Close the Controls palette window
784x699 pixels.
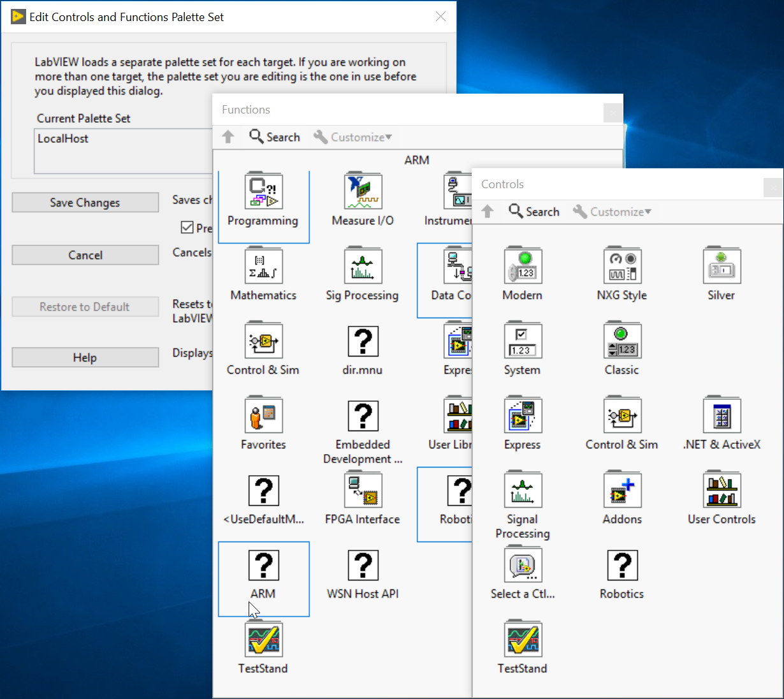773,188
